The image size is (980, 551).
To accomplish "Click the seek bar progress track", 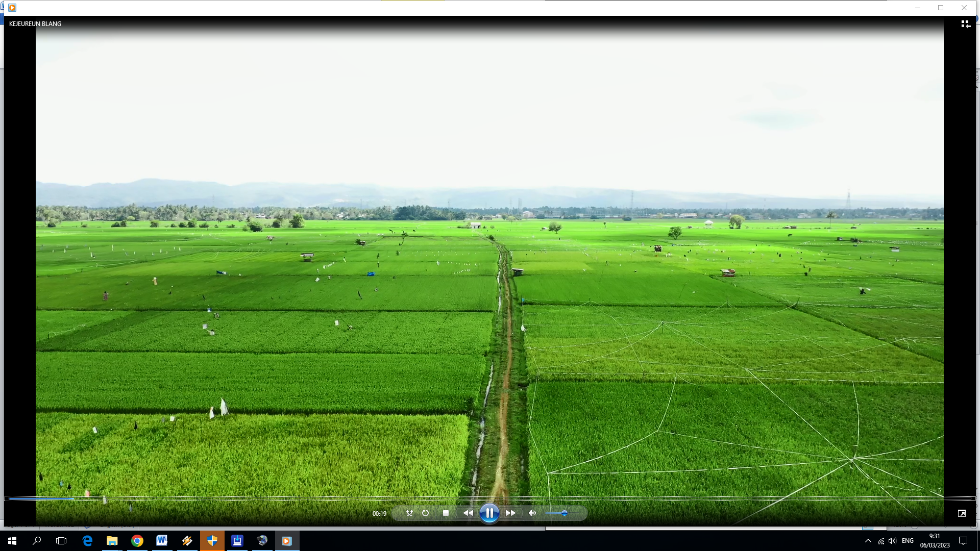I will (x=490, y=498).
